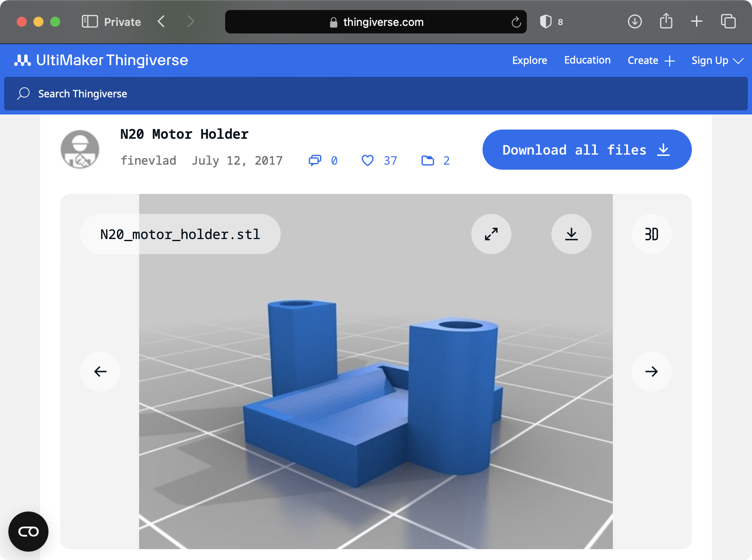Open the Create menu with plus sign
This screenshot has height=560, width=752.
(651, 61)
